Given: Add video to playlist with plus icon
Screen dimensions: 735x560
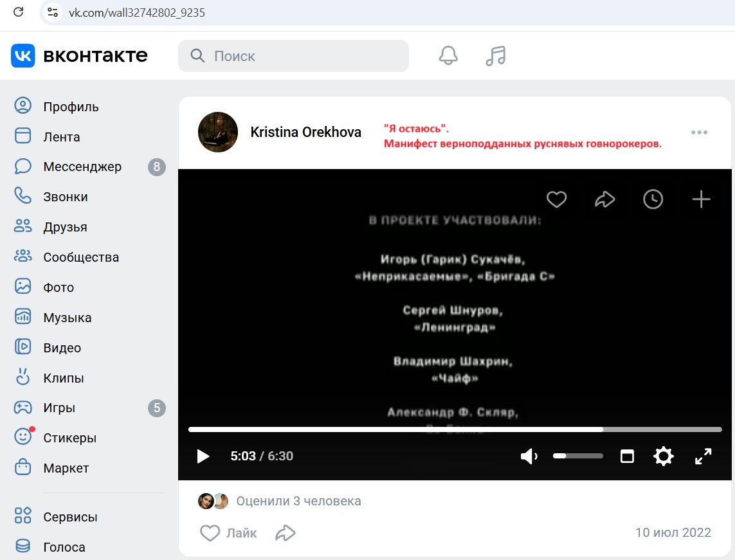Looking at the screenshot, I should [x=701, y=200].
